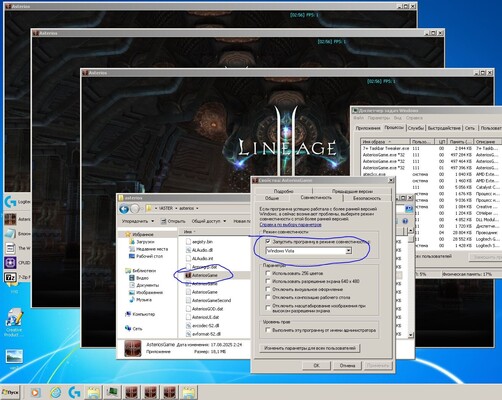Select Компьютер in navigation pane
Image resolution: width=502 pixels, height=400 pixels.
coord(144,314)
